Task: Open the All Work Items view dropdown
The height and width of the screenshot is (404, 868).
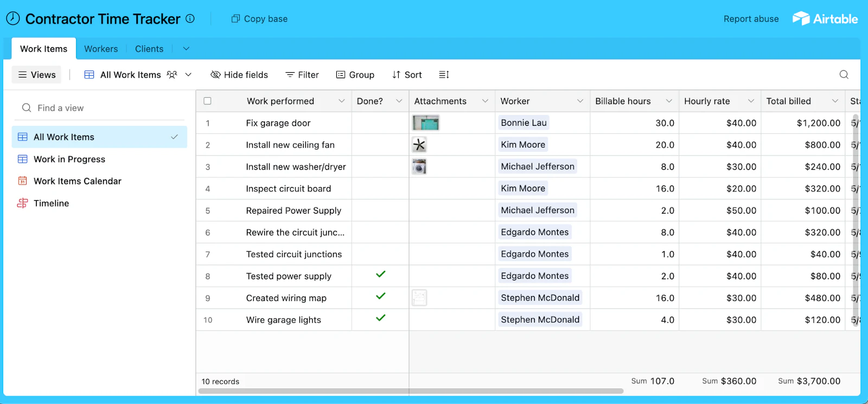Action: pyautogui.click(x=188, y=75)
